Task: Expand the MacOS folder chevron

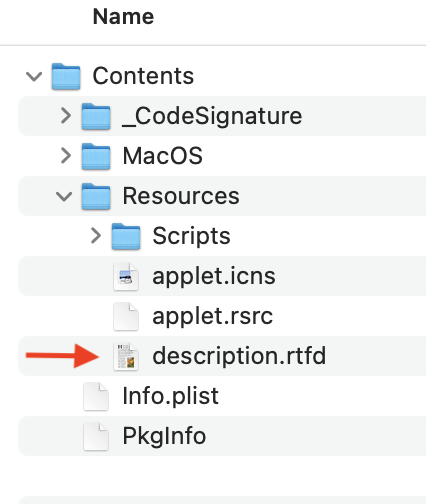Action: tap(66, 156)
